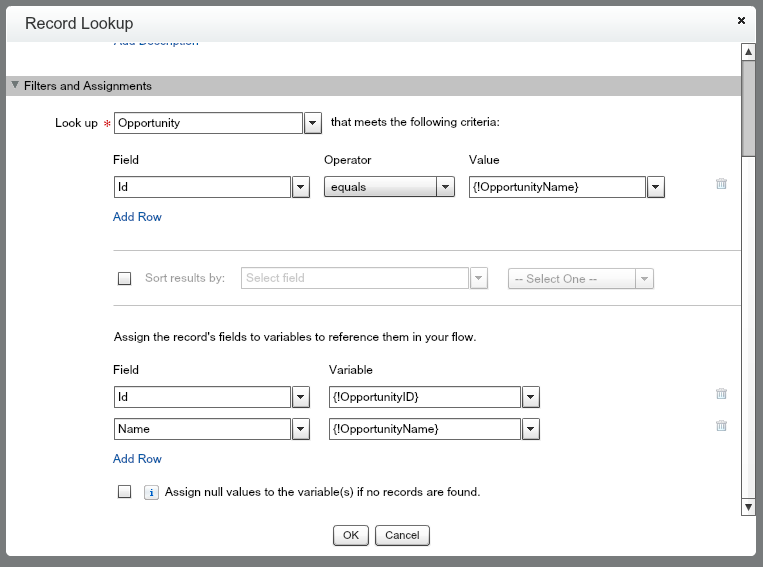
Task: Open the {!OpportunityID} variable dropdown
Action: (531, 397)
